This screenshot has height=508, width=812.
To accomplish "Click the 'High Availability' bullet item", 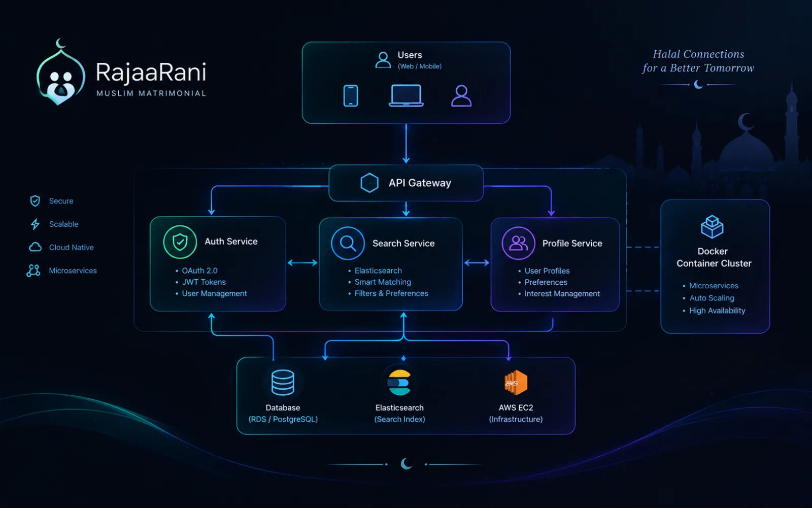I will click(x=717, y=311).
